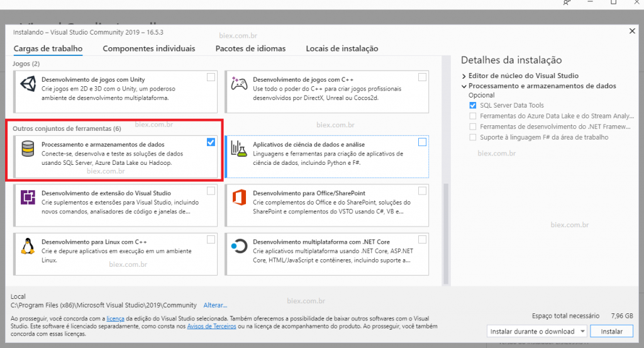Click the Linux penguin icon
Viewport: 644px width, 348px height.
tap(28, 246)
